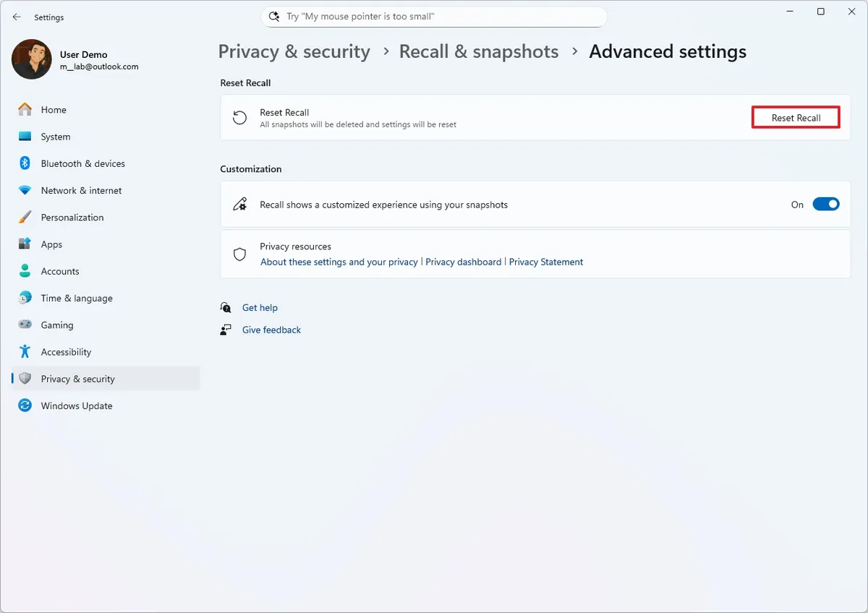
Task: Select the System icon in the sidebar
Action: pos(24,136)
